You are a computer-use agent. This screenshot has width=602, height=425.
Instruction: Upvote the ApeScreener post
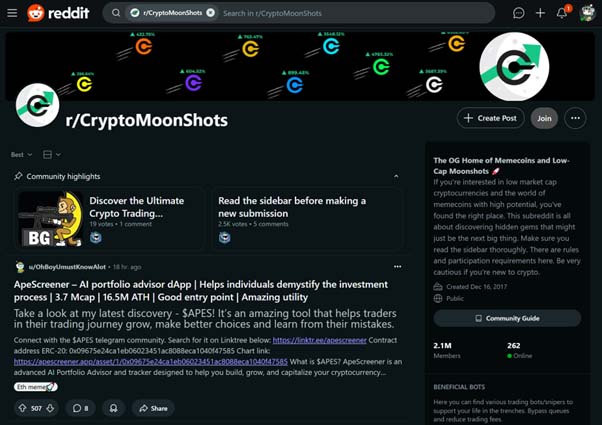[23, 408]
